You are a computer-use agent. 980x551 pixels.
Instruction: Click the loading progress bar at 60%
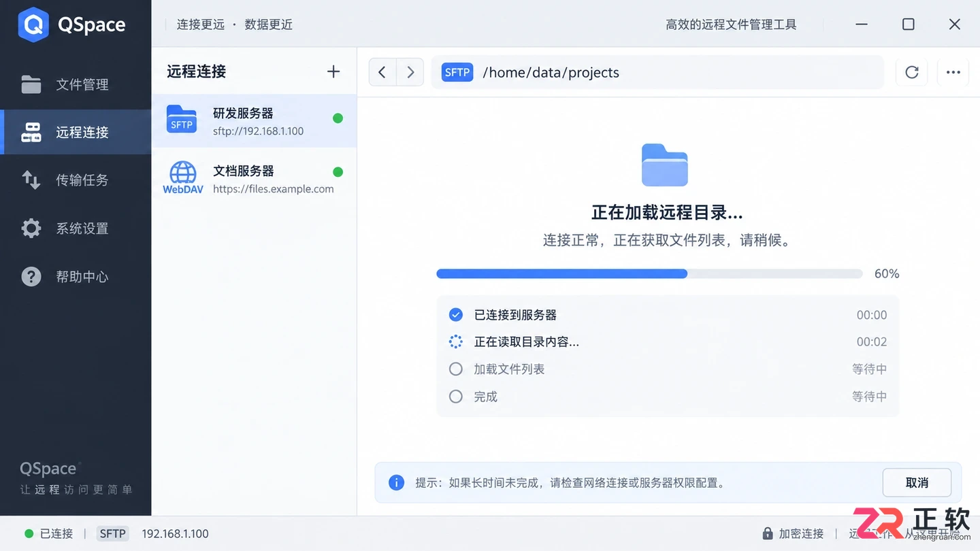pos(649,273)
